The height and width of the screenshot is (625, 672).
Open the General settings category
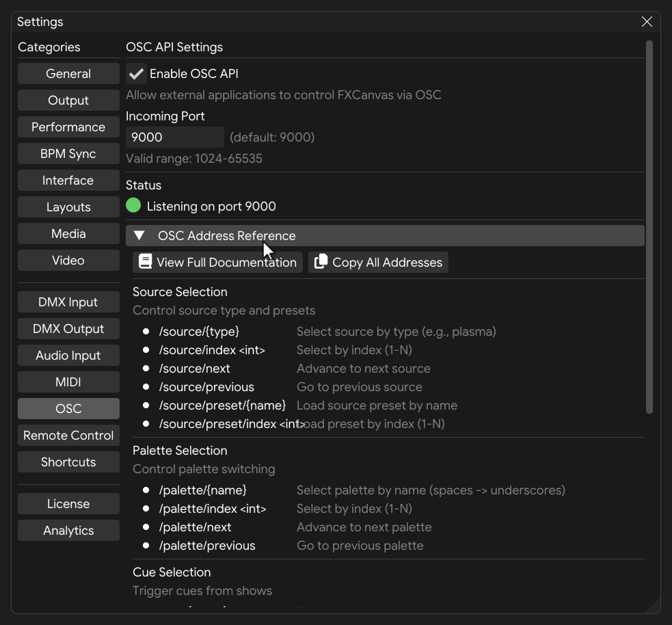click(x=68, y=74)
